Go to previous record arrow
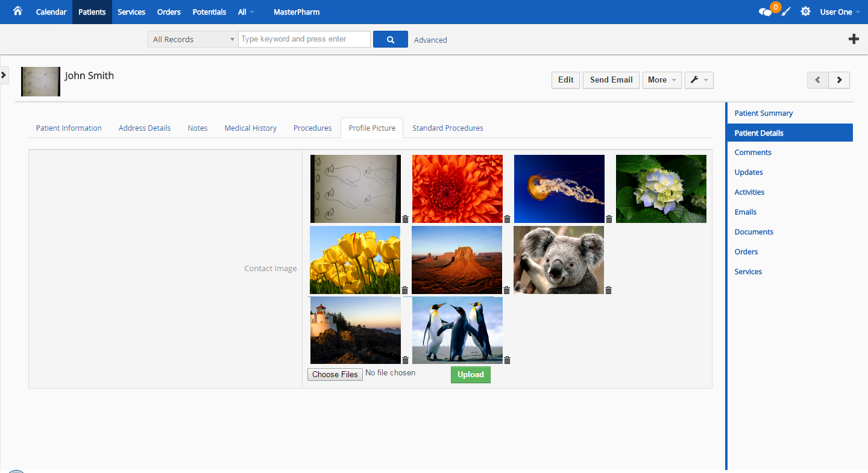This screenshot has width=868, height=473. [x=818, y=80]
